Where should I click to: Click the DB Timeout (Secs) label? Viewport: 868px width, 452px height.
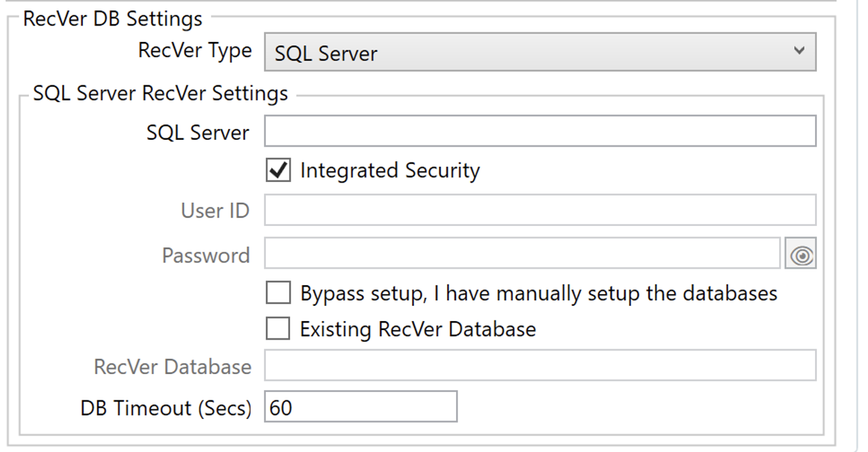pyautogui.click(x=166, y=407)
